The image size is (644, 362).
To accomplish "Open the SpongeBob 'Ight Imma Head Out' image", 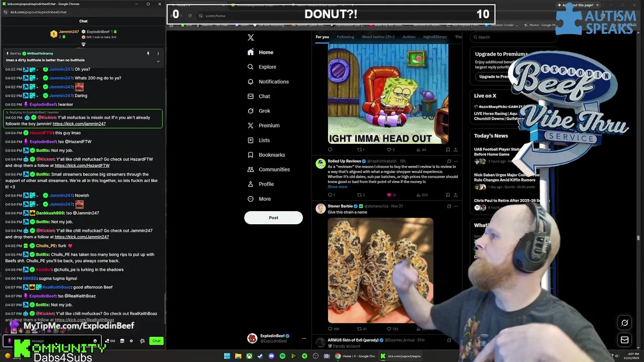I will click(x=388, y=94).
